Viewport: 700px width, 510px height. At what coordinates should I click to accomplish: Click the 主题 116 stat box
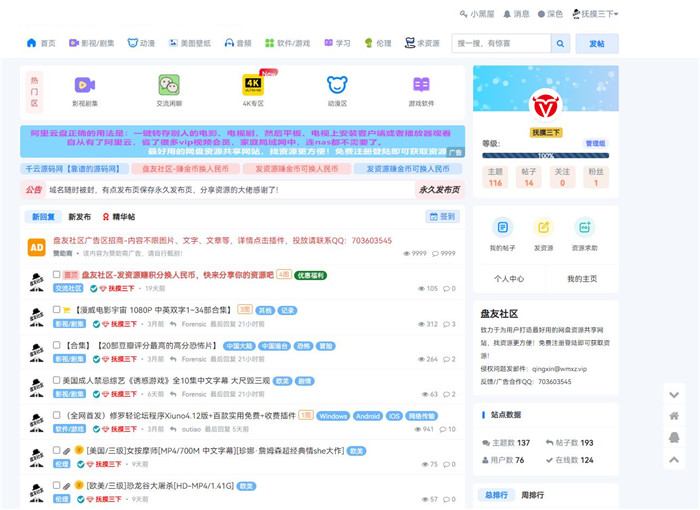coord(495,177)
